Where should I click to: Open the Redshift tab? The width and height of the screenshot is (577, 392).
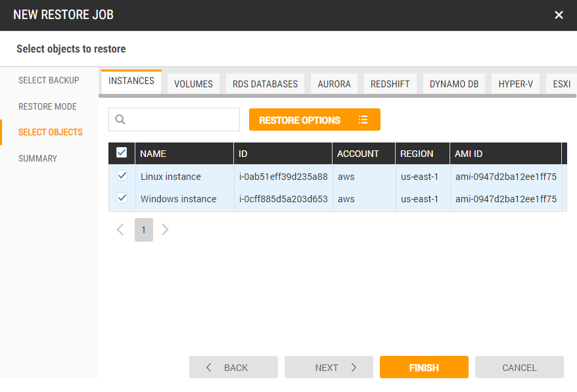pyautogui.click(x=390, y=84)
